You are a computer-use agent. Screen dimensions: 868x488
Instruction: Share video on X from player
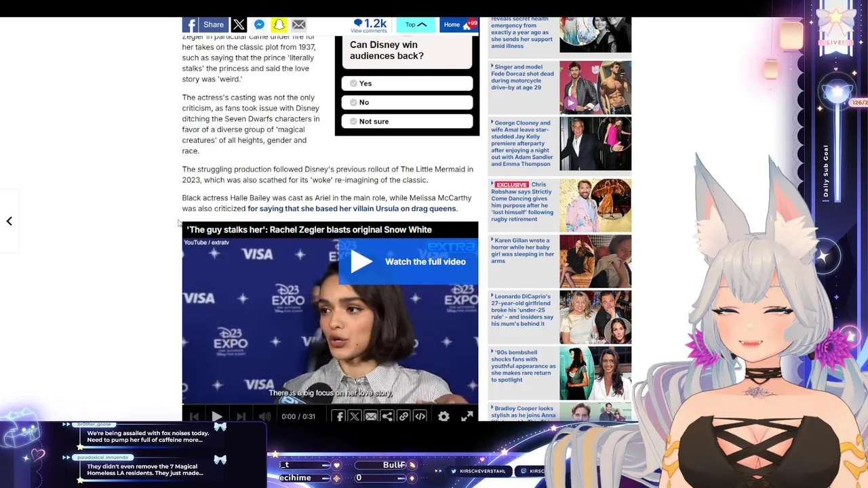coord(355,416)
